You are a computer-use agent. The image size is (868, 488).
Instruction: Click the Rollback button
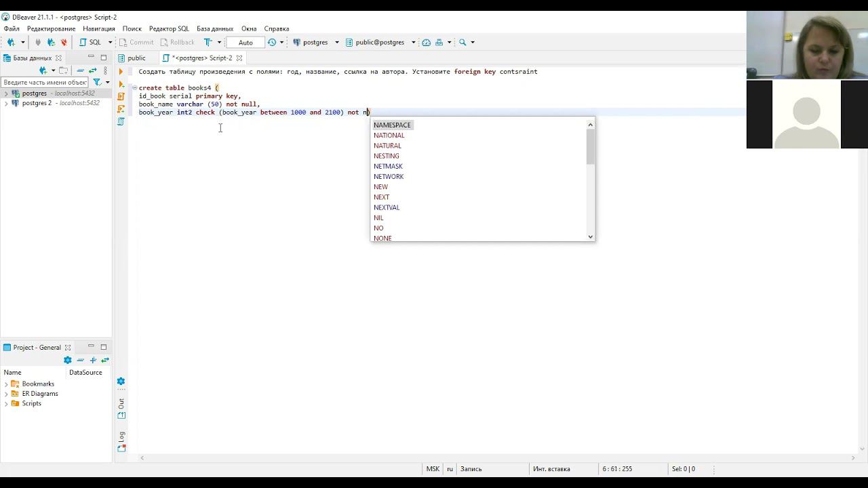pyautogui.click(x=177, y=42)
